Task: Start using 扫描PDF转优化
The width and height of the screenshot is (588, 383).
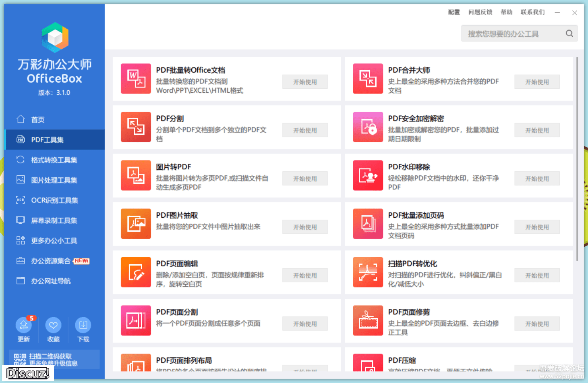Action: (x=537, y=275)
